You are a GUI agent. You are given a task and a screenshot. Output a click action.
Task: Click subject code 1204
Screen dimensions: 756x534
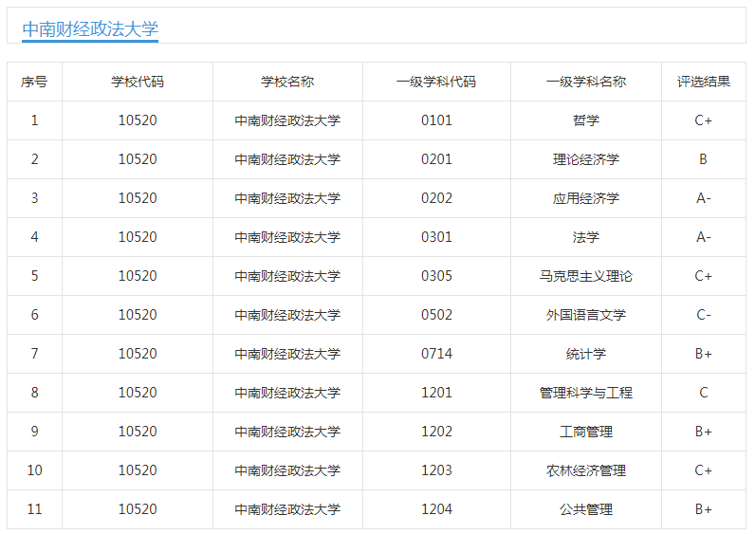point(436,509)
